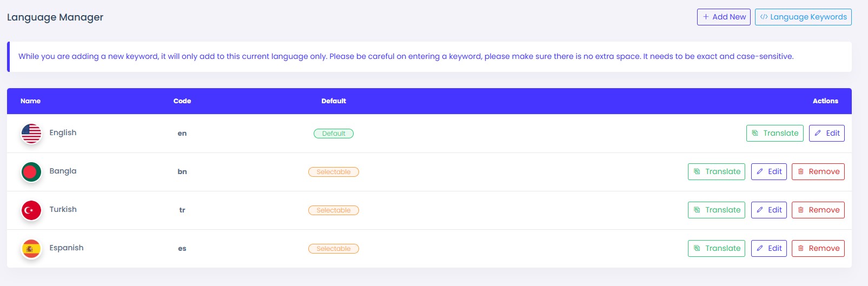Remove the Bangla language
This screenshot has height=286, width=868.
pos(818,172)
